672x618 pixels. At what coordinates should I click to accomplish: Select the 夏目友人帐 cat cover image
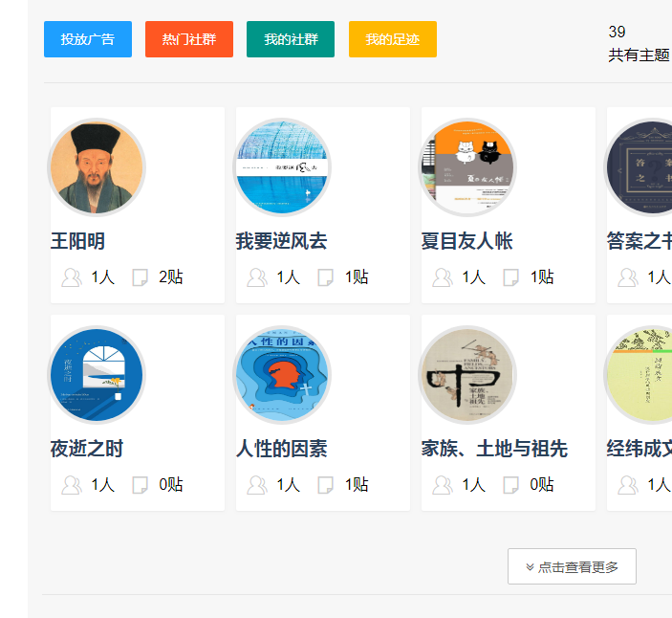click(x=467, y=166)
